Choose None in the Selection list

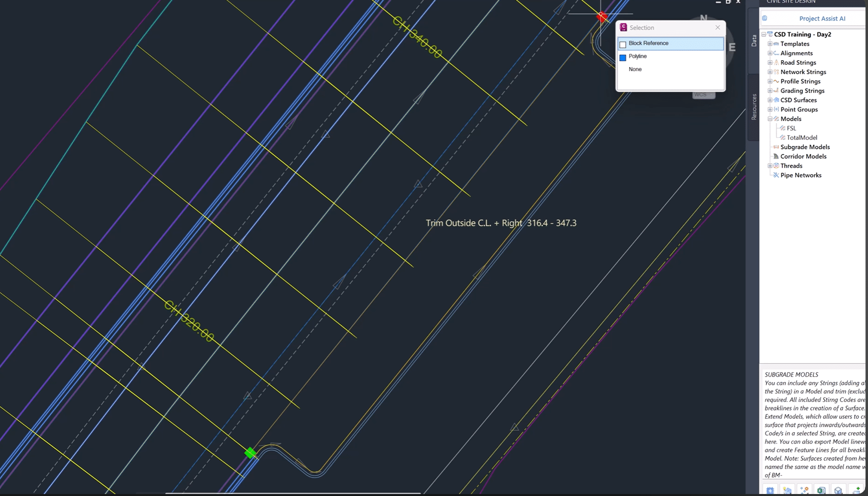point(670,70)
